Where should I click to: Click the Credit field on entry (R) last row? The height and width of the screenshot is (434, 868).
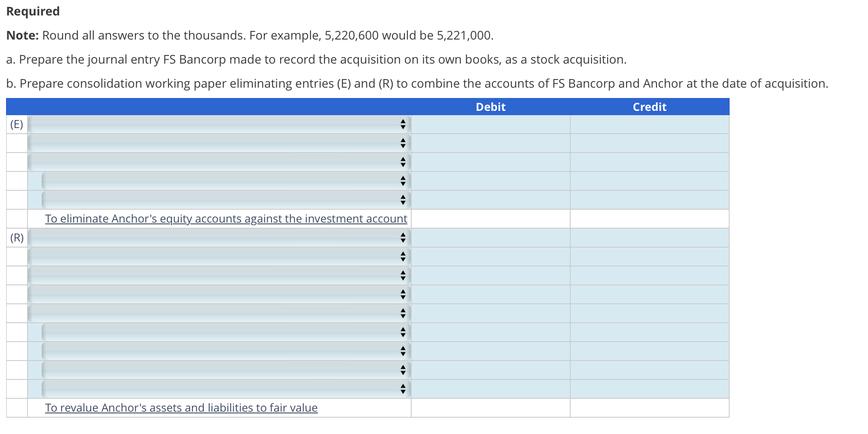649,389
